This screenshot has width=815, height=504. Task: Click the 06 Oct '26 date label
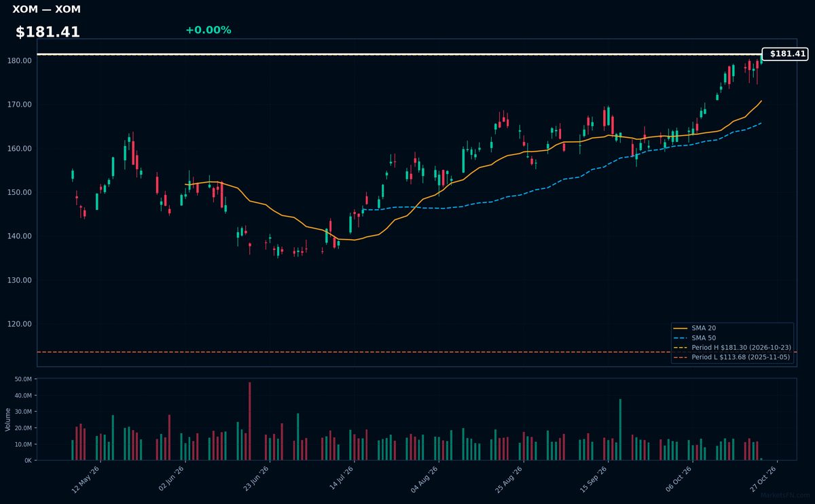tap(678, 479)
